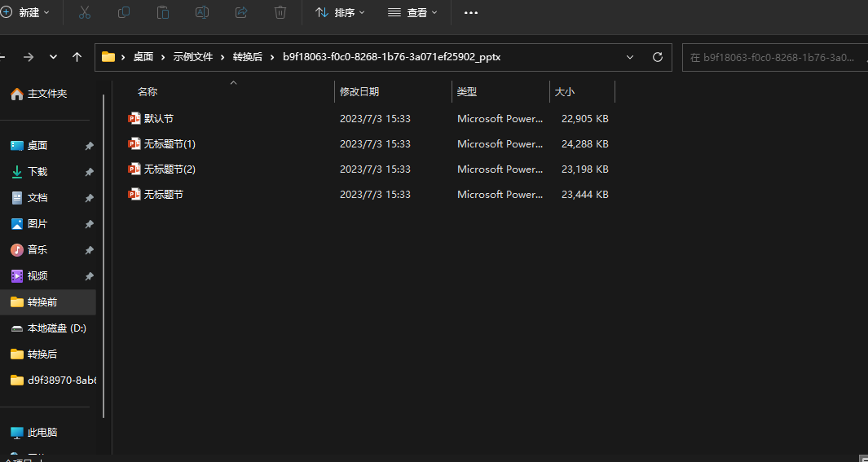The height and width of the screenshot is (462, 868).
Task: Click the Cut scissors icon
Action: 84,12
